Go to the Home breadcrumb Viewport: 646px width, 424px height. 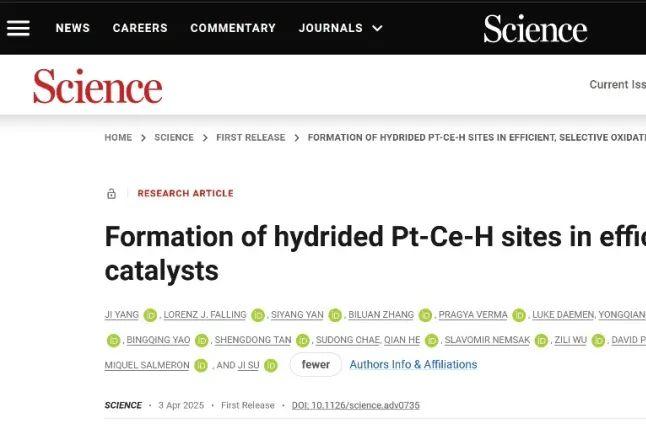(x=118, y=138)
